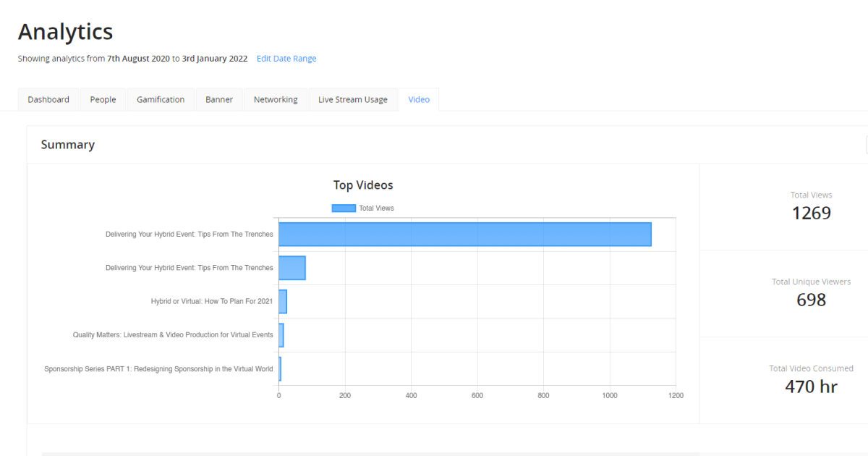Toggle the Total Views legend label text
Image resolution: width=868 pixels, height=456 pixels.
(376, 208)
